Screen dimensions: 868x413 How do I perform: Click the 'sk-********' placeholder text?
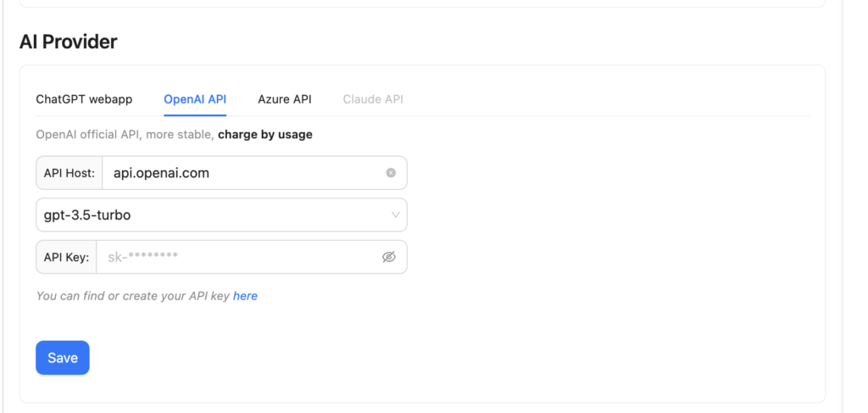pyautogui.click(x=142, y=257)
